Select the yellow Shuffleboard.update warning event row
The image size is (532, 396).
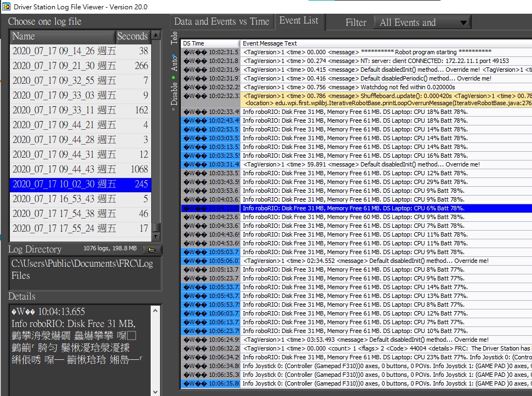[356, 100]
